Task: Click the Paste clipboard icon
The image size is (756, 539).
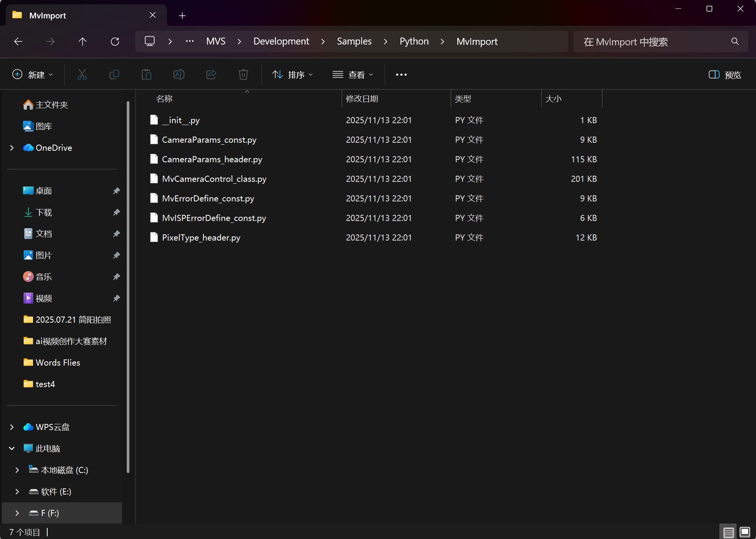Action: (147, 74)
